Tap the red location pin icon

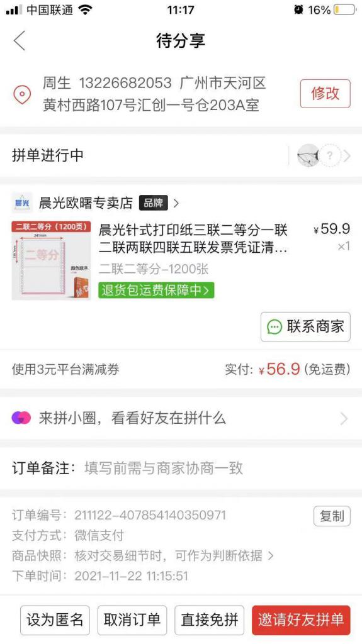22,95
